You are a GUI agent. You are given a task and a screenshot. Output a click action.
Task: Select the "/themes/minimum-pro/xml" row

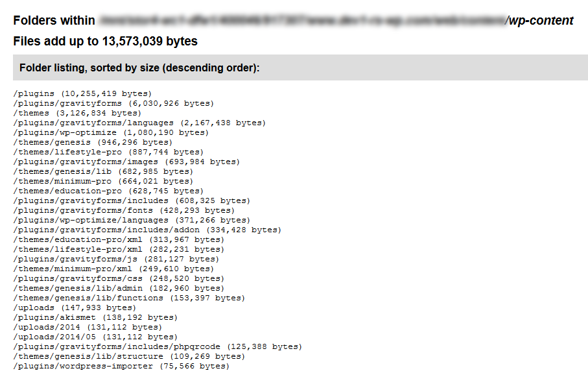tap(113, 269)
